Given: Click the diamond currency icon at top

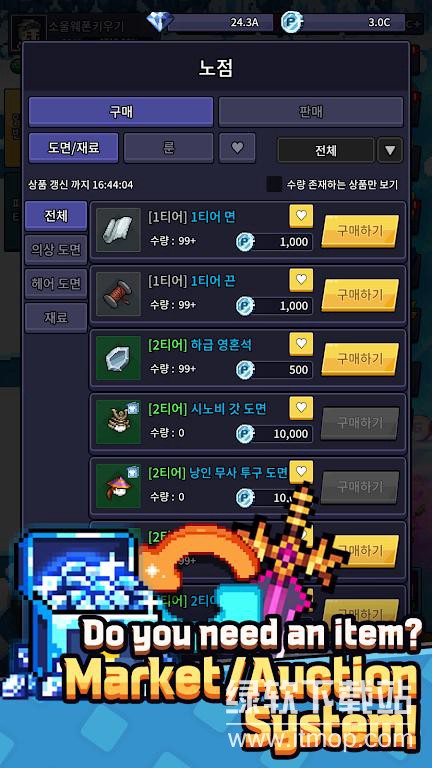Looking at the screenshot, I should (160, 22).
